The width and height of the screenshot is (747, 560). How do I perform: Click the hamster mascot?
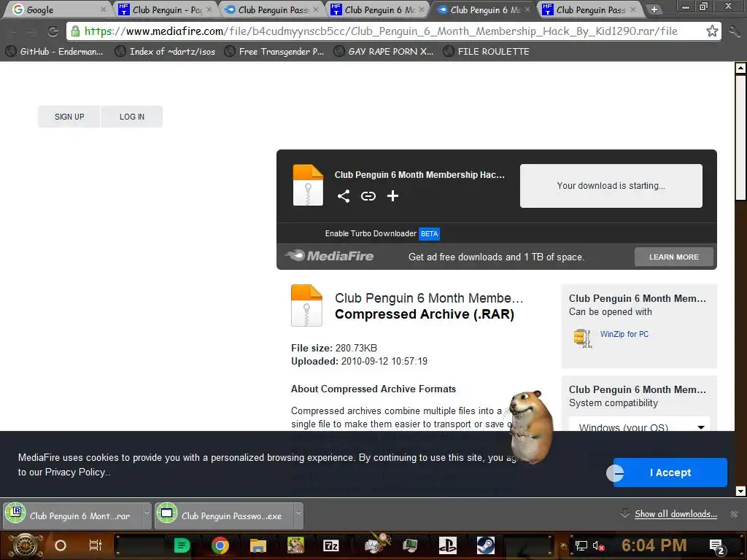[531, 426]
